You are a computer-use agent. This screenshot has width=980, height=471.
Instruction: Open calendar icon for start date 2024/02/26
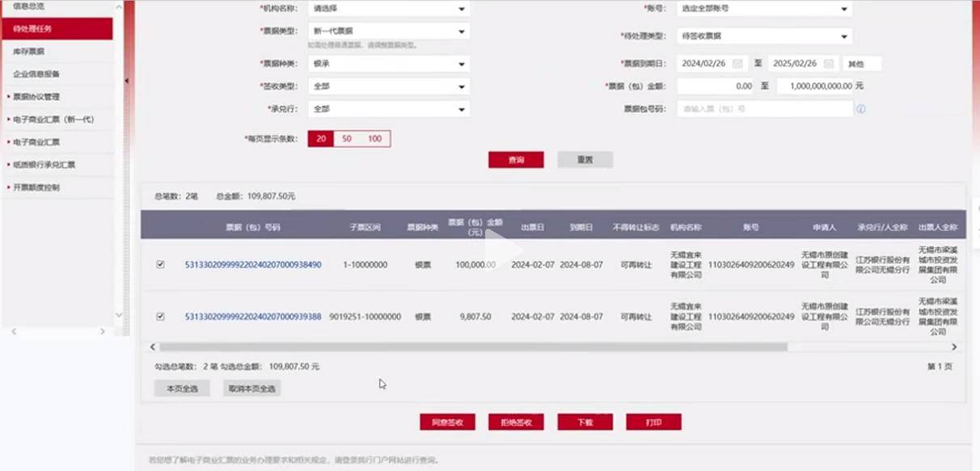737,64
